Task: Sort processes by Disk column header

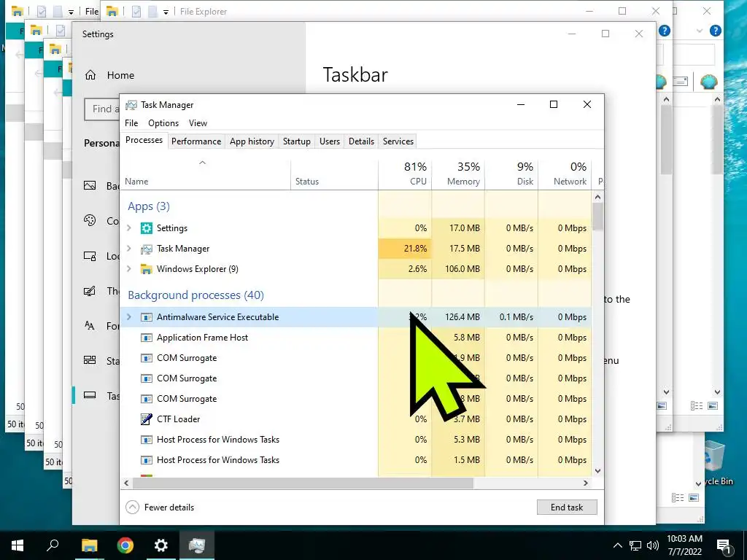Action: click(x=511, y=174)
